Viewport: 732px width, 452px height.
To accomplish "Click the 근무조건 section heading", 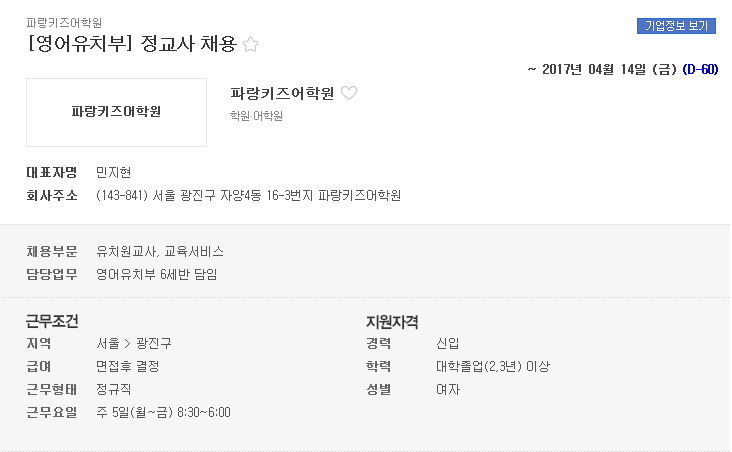I will pyautogui.click(x=52, y=321).
